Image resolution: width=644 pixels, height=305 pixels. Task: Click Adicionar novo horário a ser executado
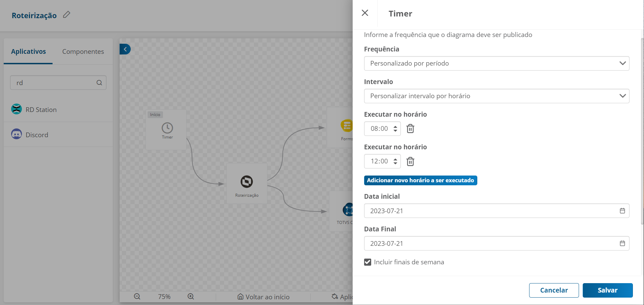[x=420, y=180]
